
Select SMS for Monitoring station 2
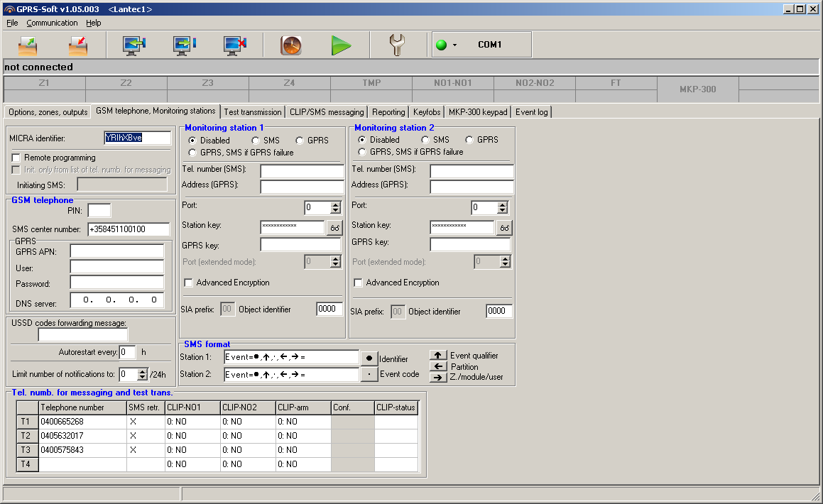tap(425, 140)
